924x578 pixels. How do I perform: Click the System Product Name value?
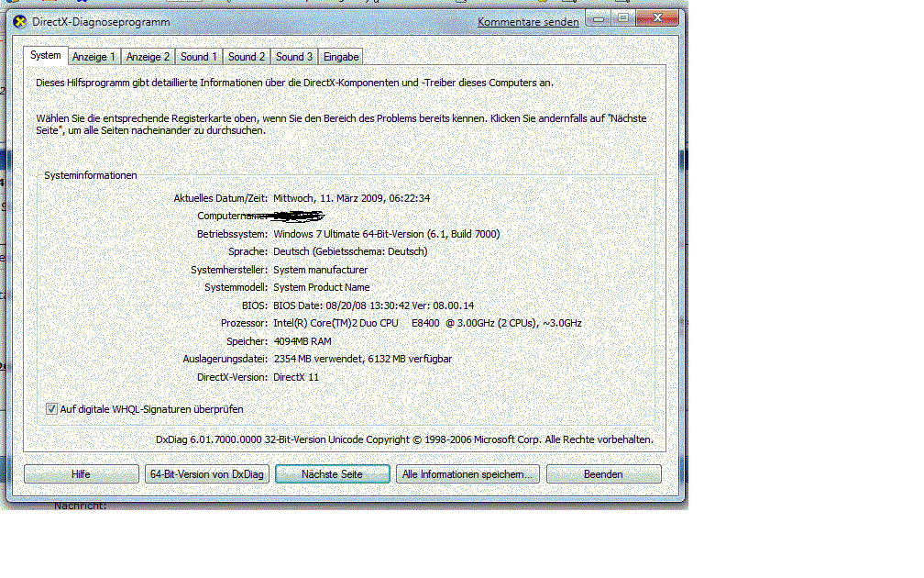coord(322,287)
